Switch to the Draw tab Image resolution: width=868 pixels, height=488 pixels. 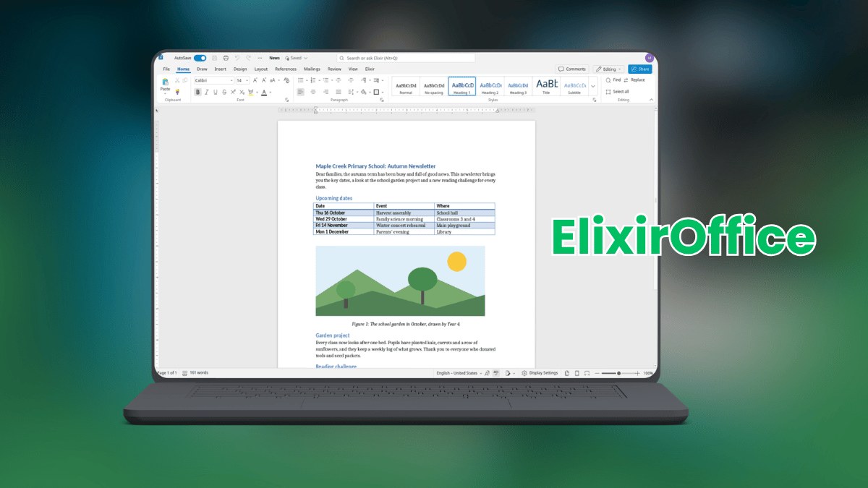tap(202, 69)
